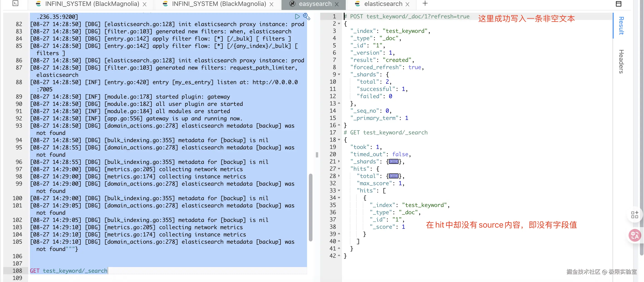
Task: Switch to first INFINI_SYSTEM (BlackMagnolia) tab
Action: tap(92, 4)
